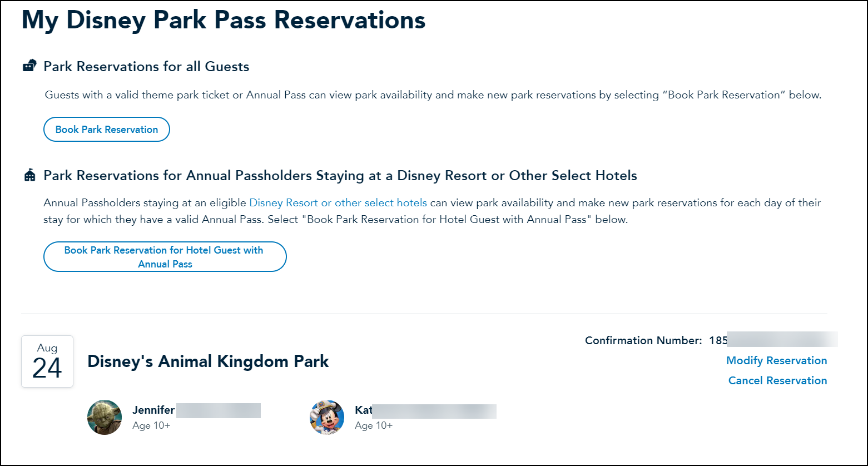The height and width of the screenshot is (466, 868).
Task: Click the ticket icon beside Park Reservations heading
Action: [29, 65]
